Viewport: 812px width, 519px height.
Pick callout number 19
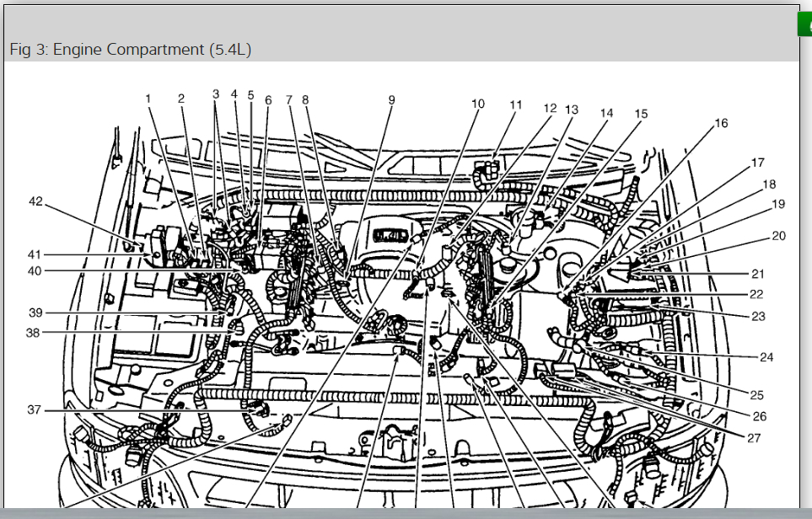[x=778, y=204]
